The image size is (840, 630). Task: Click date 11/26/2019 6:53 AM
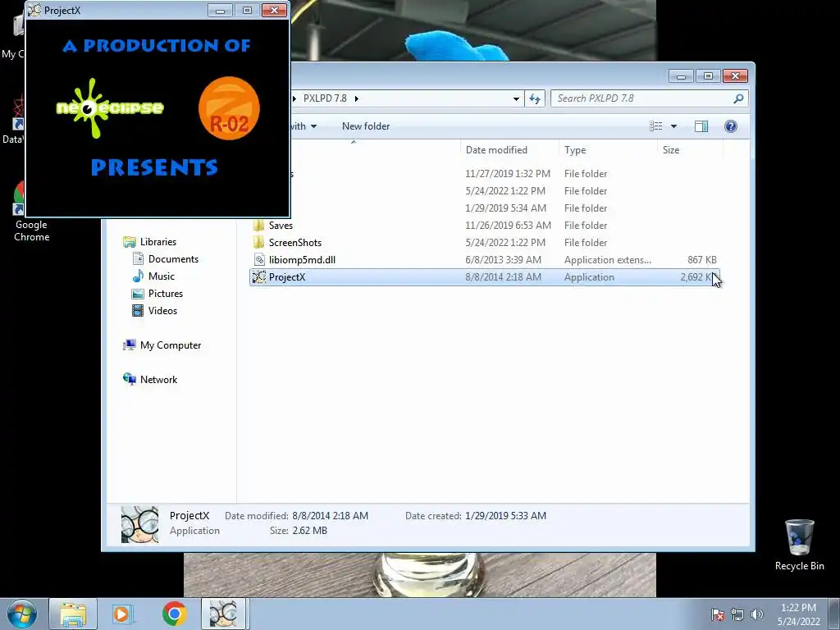(x=508, y=226)
